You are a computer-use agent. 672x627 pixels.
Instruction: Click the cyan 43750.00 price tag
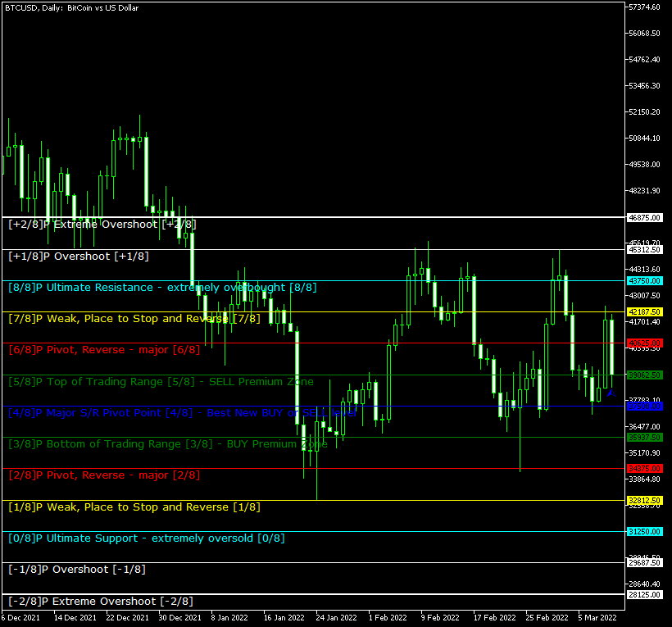point(643,280)
